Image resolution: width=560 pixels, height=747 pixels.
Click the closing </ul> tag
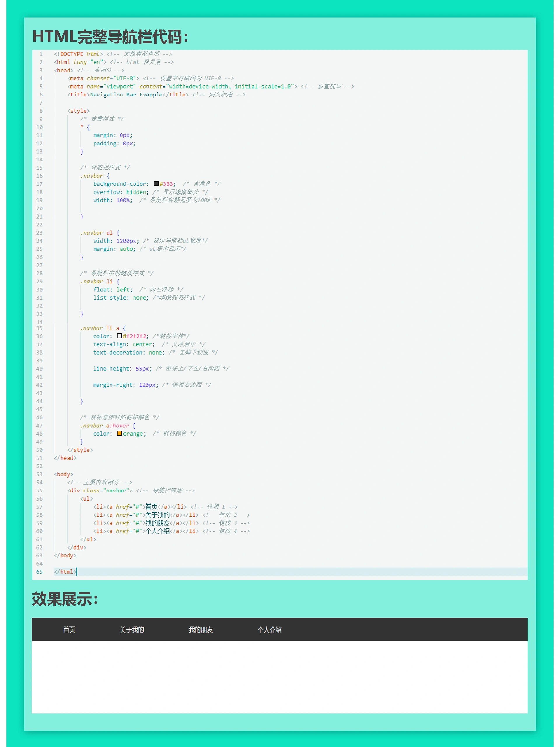pos(88,539)
